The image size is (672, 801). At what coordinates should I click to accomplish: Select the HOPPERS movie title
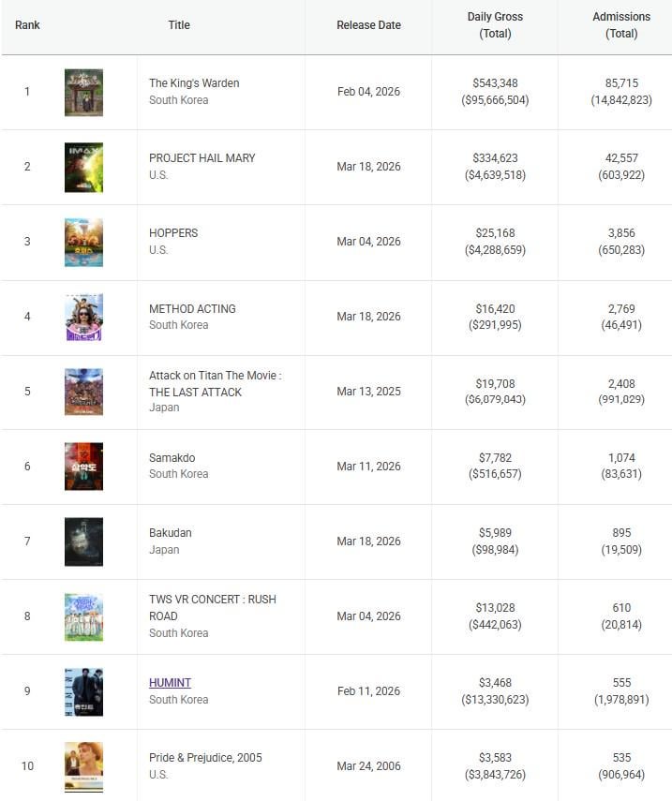(x=173, y=233)
